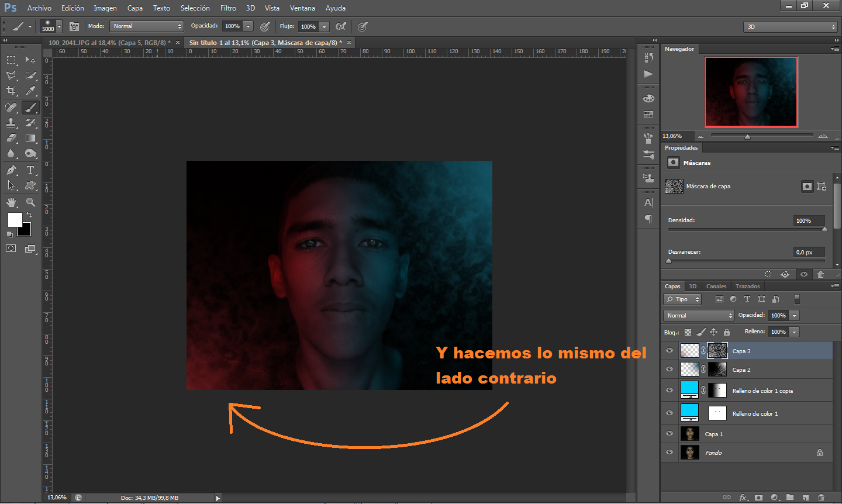Select the Rectangular Marquee tool

pyautogui.click(x=11, y=60)
